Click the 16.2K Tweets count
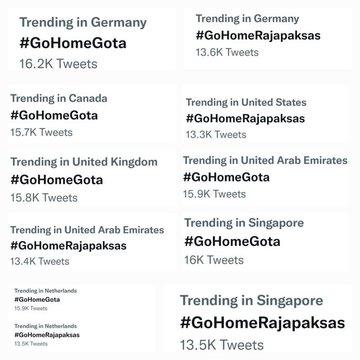Image resolution: width=360 pixels, height=360 pixels. click(58, 64)
